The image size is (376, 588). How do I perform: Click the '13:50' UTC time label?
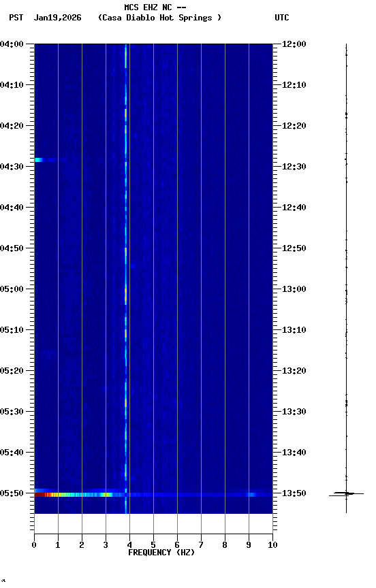coord(294,493)
